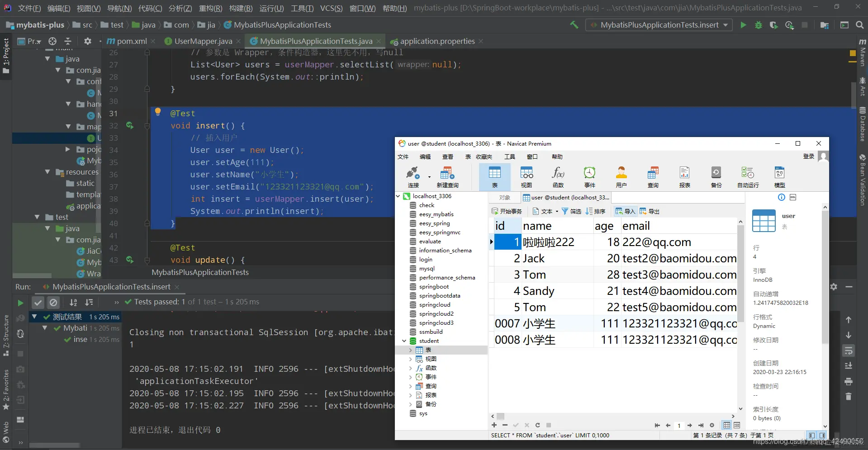The image size is (868, 450).
Task: Open Navicat 用户 users toolbar icon
Action: coord(621,177)
